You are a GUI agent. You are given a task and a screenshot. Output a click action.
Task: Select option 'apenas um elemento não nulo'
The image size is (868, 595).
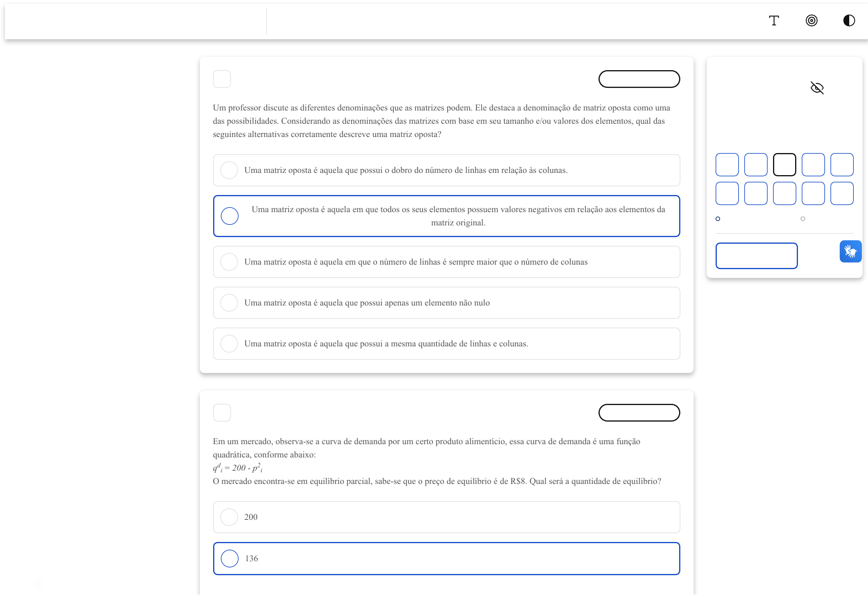pyautogui.click(x=229, y=303)
